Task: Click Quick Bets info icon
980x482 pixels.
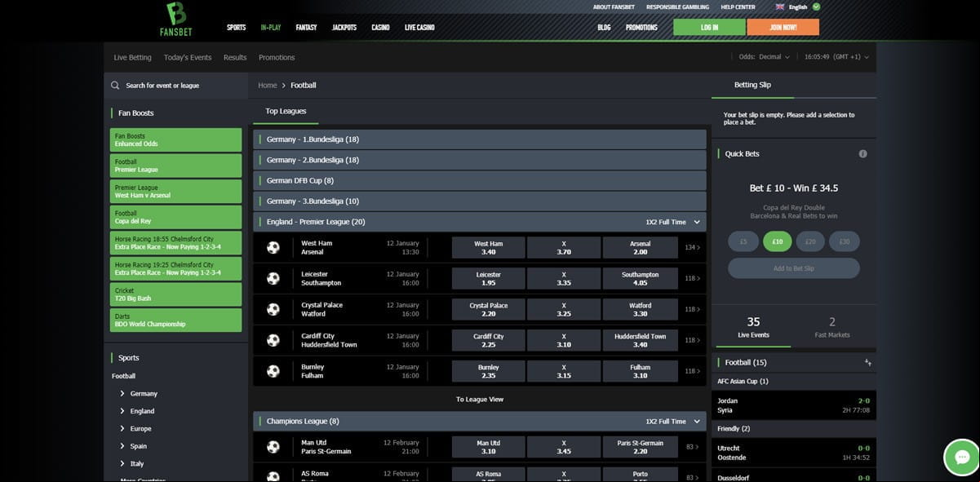Action: pos(862,153)
